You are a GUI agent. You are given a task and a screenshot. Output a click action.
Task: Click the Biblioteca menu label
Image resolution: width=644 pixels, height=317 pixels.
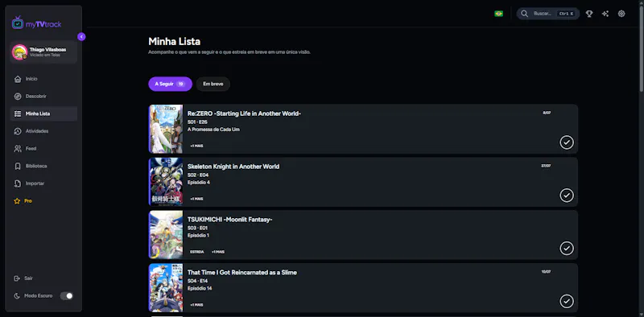36,167
